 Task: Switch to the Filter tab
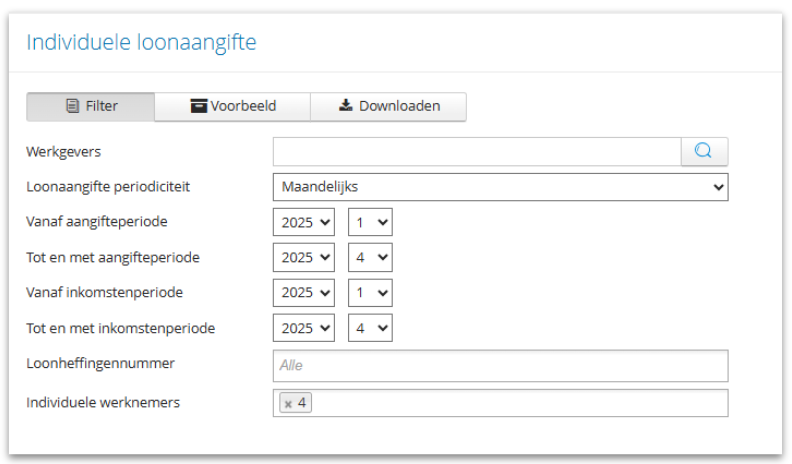[x=91, y=106]
